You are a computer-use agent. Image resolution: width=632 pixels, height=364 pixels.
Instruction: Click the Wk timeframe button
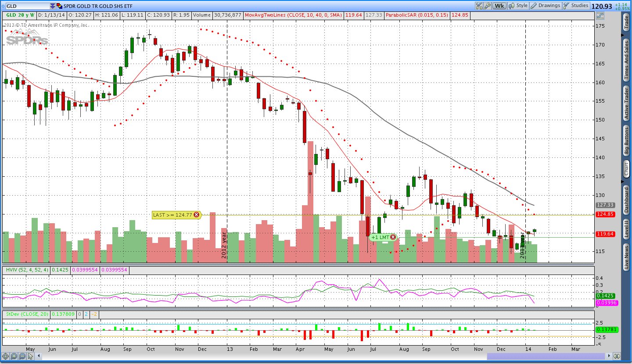tap(499, 6)
